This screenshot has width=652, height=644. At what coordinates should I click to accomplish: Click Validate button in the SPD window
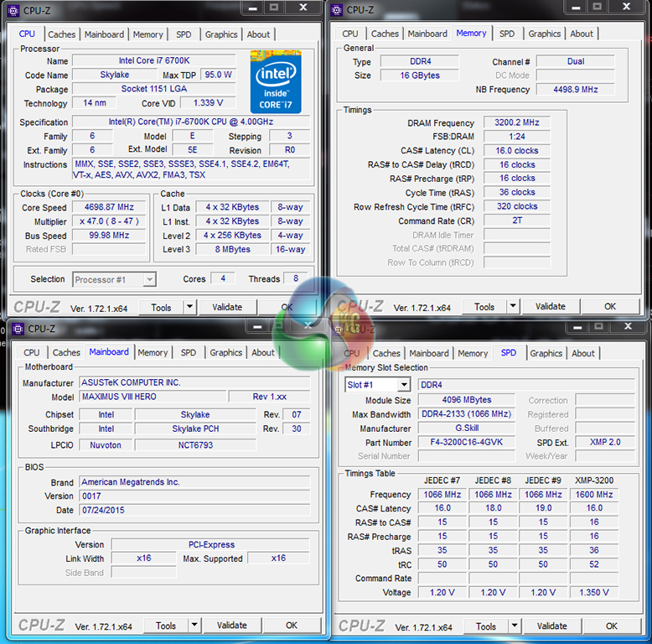point(551,626)
